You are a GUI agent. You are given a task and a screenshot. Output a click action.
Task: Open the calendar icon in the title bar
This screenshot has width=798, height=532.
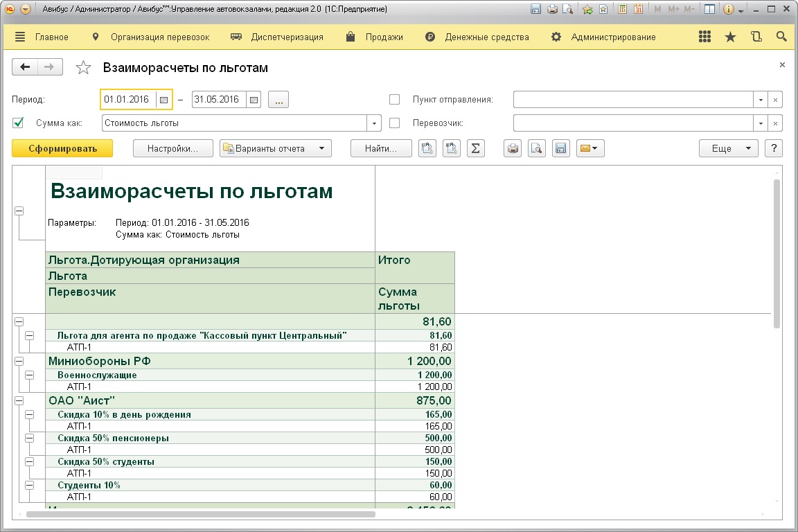pos(638,10)
